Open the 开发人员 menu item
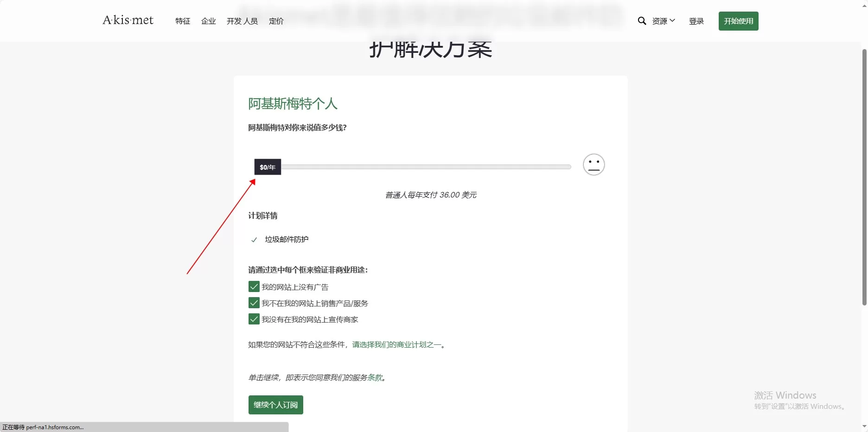The height and width of the screenshot is (432, 868). [242, 21]
